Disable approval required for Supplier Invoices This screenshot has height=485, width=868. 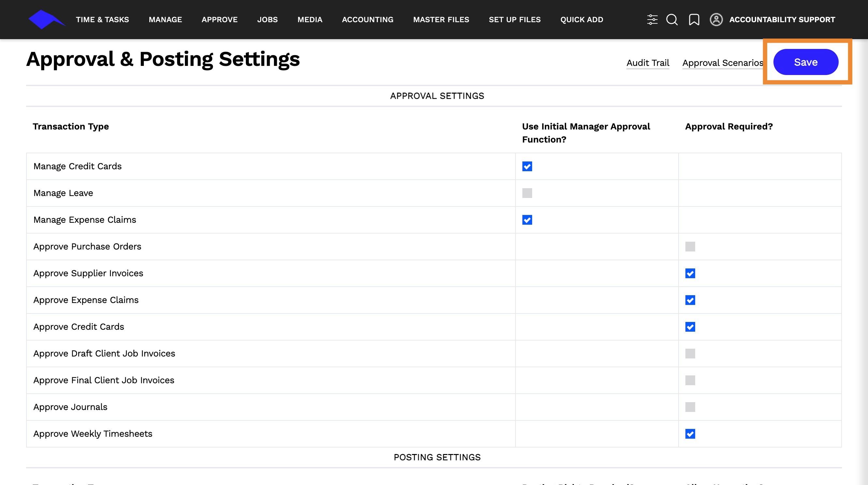[690, 273]
